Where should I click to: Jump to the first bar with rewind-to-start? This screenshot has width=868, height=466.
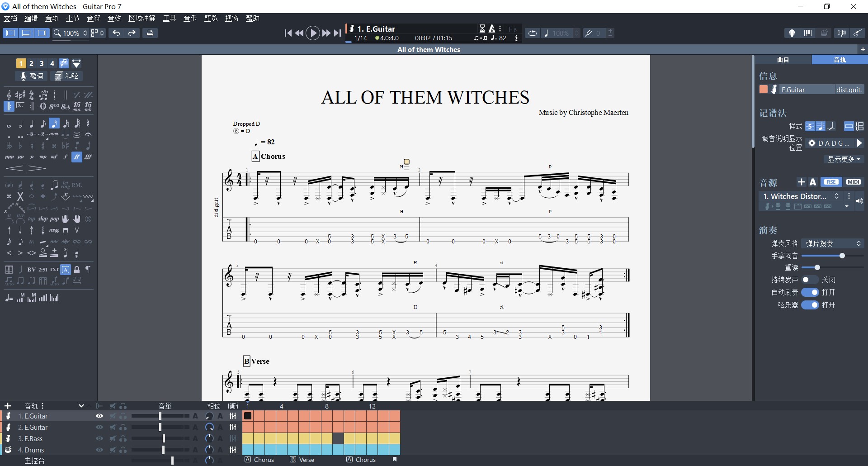288,33
